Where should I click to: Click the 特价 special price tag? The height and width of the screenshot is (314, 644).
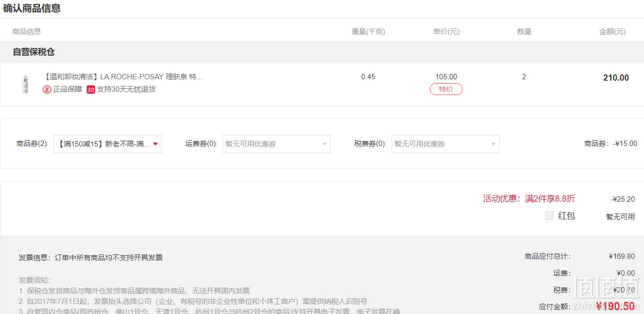(446, 89)
